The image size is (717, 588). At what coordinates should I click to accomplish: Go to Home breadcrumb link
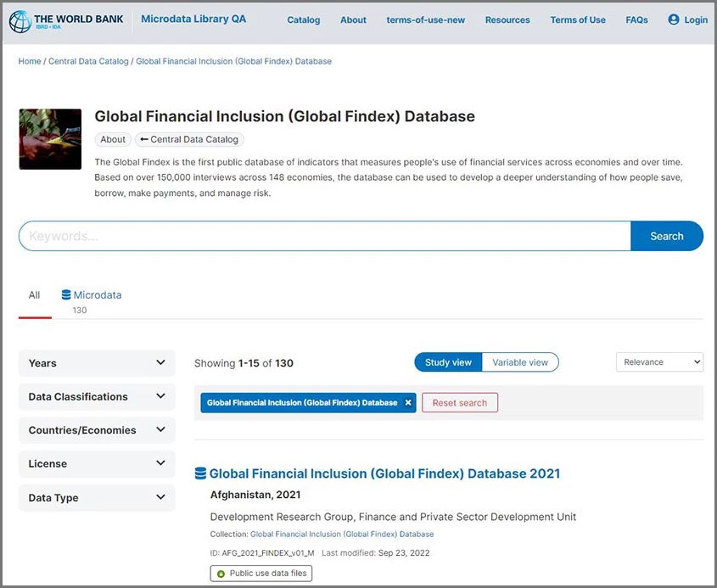[30, 61]
